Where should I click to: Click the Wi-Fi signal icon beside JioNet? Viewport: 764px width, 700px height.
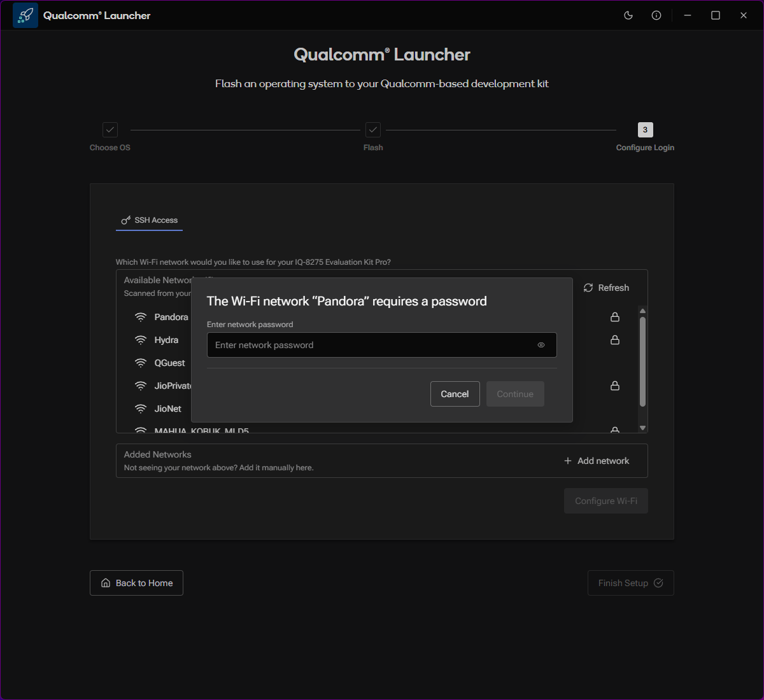(141, 409)
